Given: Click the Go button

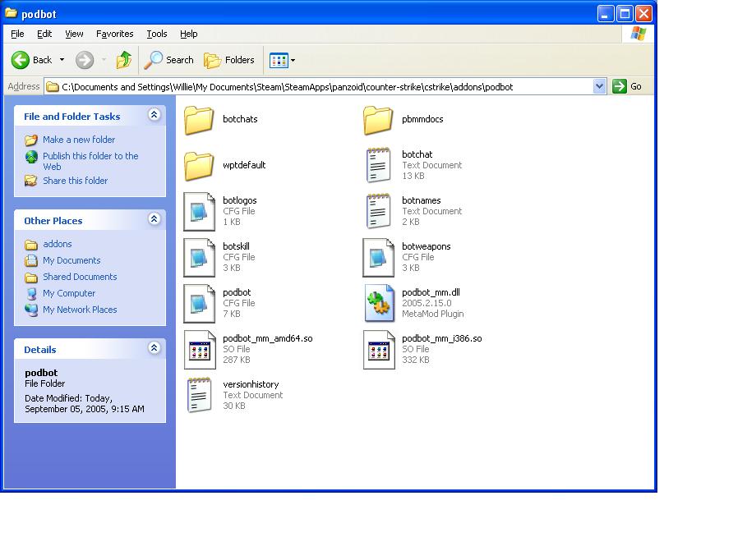Looking at the screenshot, I should pos(627,87).
